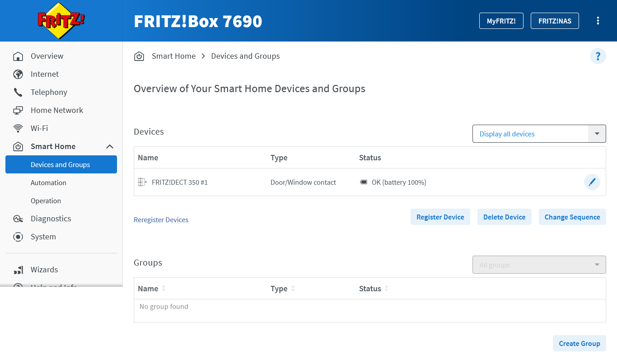
Task: Click the Devices table Name header
Action: coord(148,158)
